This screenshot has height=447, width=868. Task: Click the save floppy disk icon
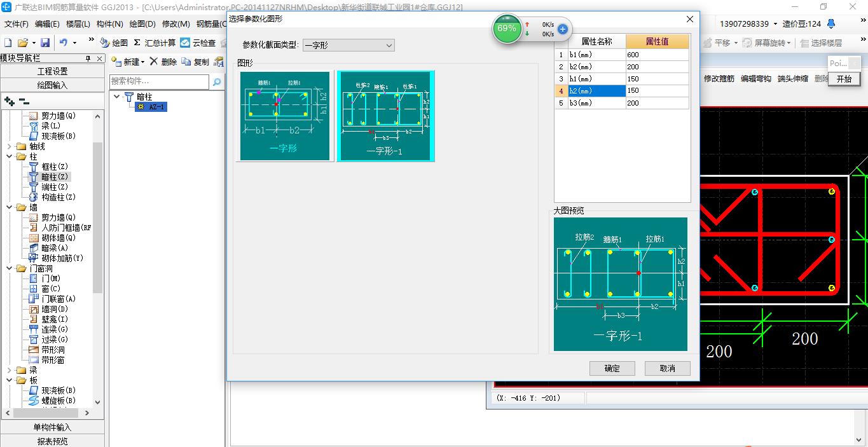(x=45, y=43)
